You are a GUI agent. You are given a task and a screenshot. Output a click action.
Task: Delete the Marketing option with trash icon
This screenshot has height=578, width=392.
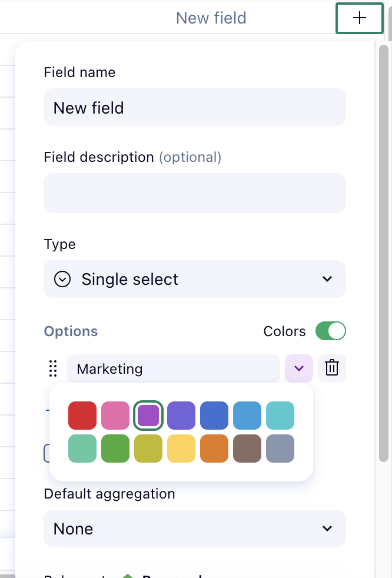tap(332, 369)
